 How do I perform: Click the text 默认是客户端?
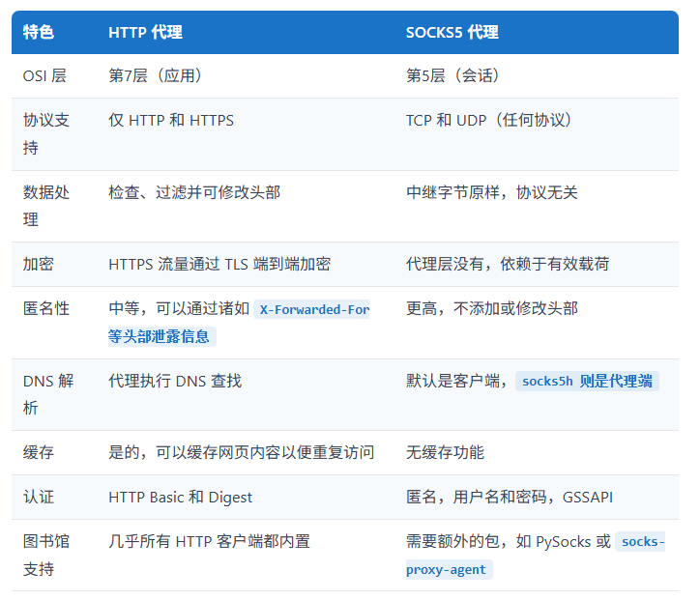[452, 381]
